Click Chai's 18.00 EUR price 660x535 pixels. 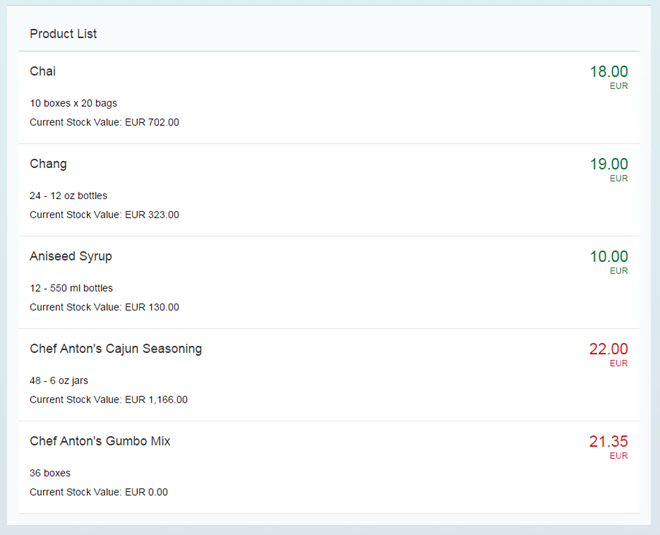tap(608, 72)
